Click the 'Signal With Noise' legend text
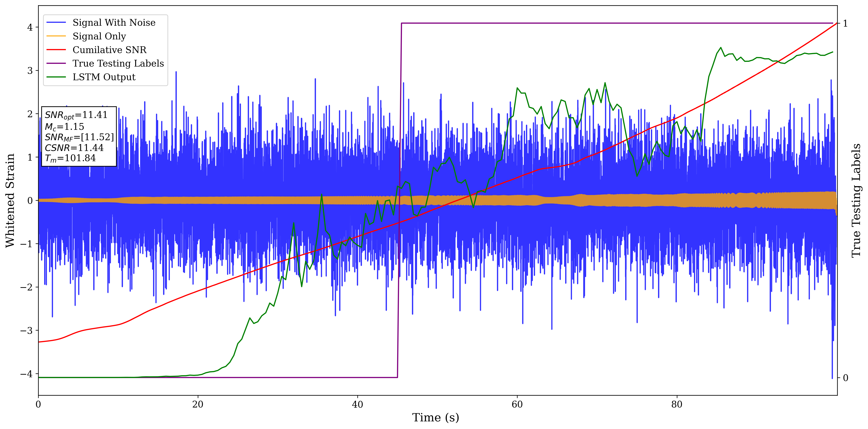This screenshot has width=868, height=429. tap(114, 23)
